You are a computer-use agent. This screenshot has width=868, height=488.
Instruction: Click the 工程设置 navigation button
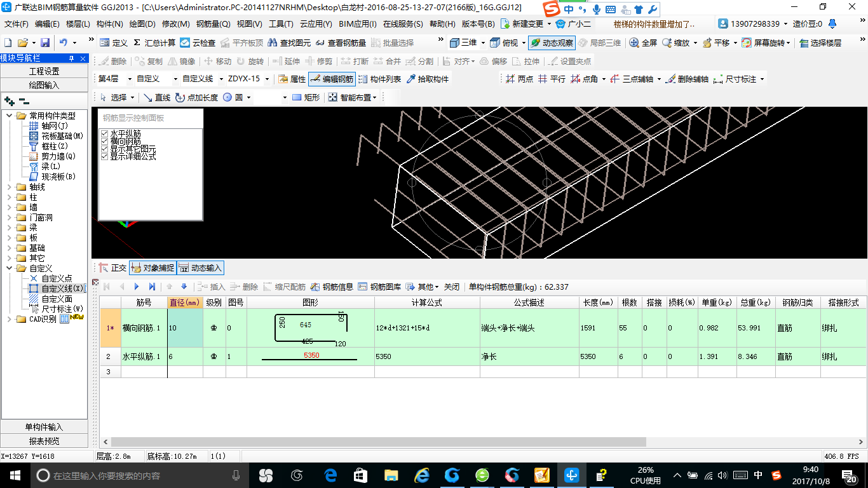(44, 71)
